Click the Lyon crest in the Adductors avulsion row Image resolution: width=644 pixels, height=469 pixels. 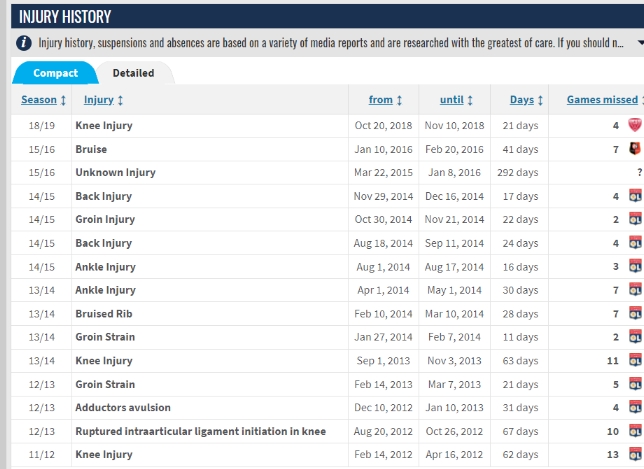click(633, 408)
